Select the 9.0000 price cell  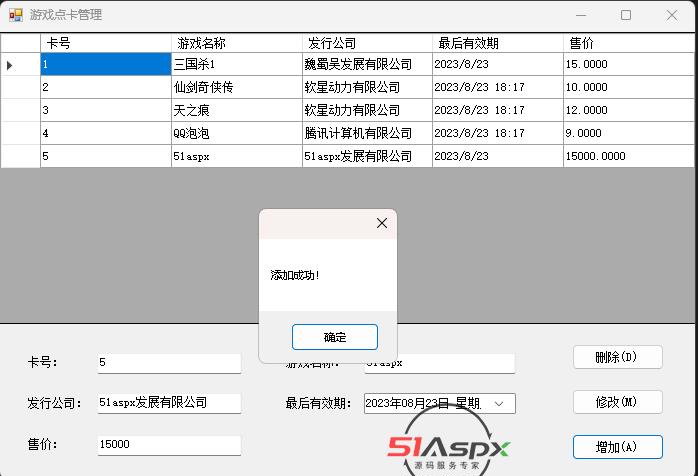pyautogui.click(x=629, y=133)
